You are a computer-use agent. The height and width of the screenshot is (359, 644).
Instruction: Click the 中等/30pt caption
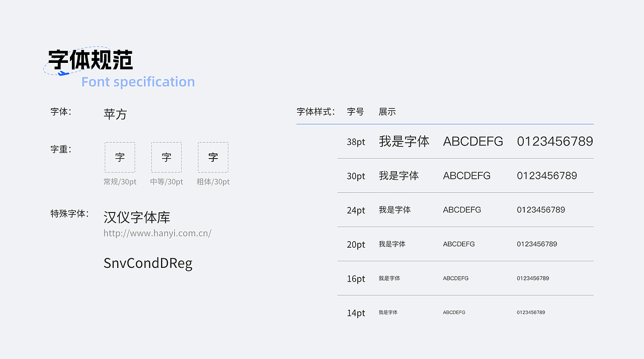pos(167,182)
